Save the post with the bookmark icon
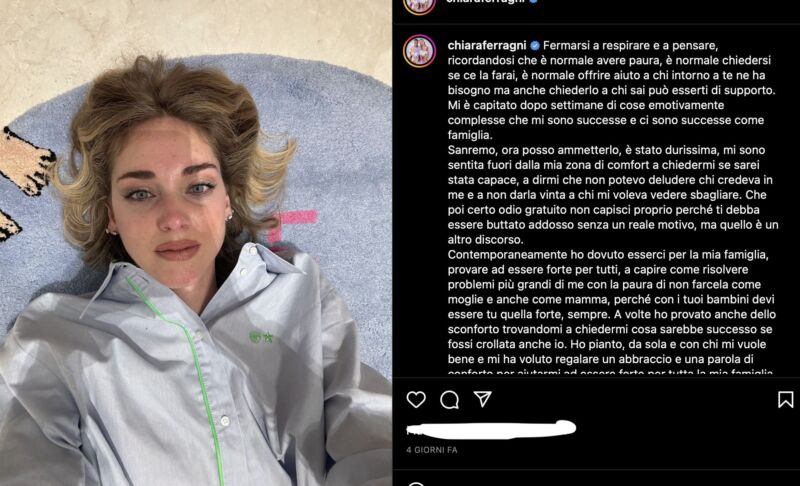Screen dimensions: 800x486 (786, 399)
